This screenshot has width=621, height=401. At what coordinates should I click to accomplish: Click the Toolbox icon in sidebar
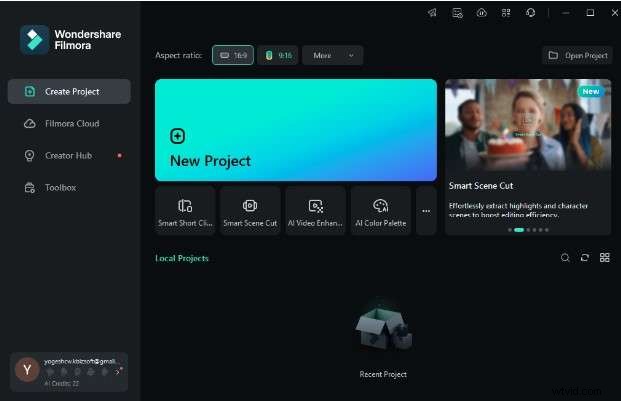30,188
